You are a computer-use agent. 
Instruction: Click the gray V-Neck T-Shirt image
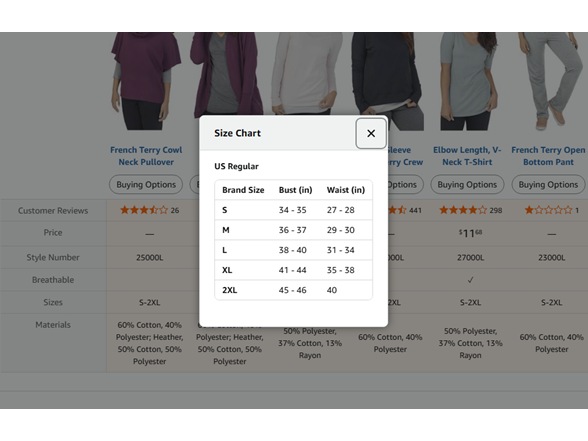[468, 81]
